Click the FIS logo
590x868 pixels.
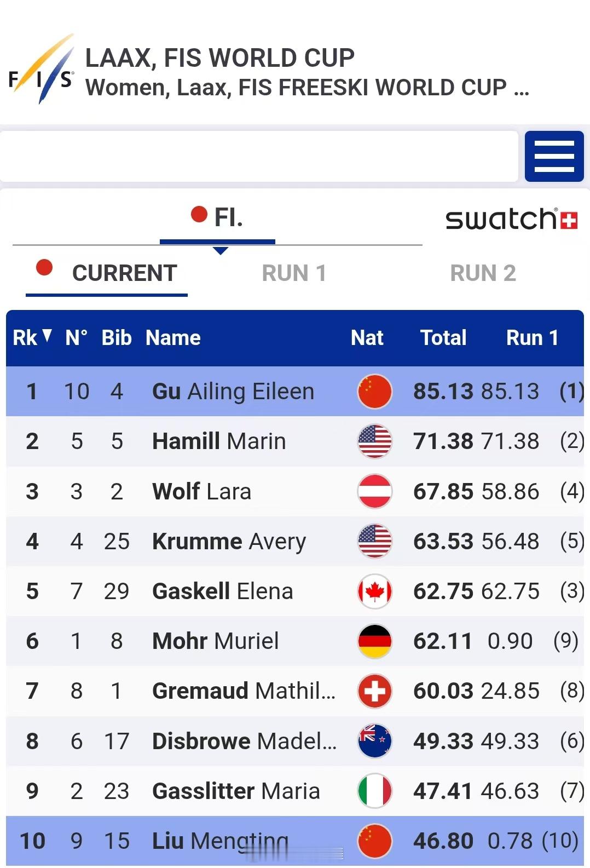tap(42, 68)
